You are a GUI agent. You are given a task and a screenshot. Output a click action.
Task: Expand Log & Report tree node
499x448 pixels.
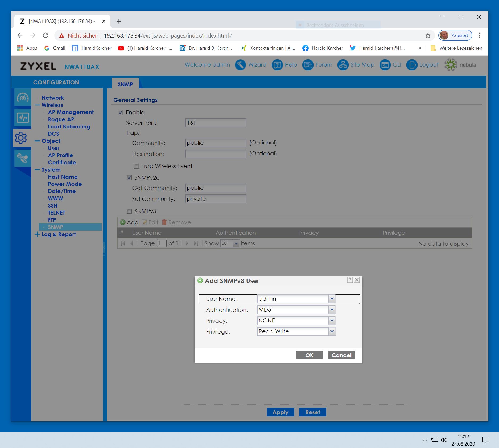[x=37, y=234]
